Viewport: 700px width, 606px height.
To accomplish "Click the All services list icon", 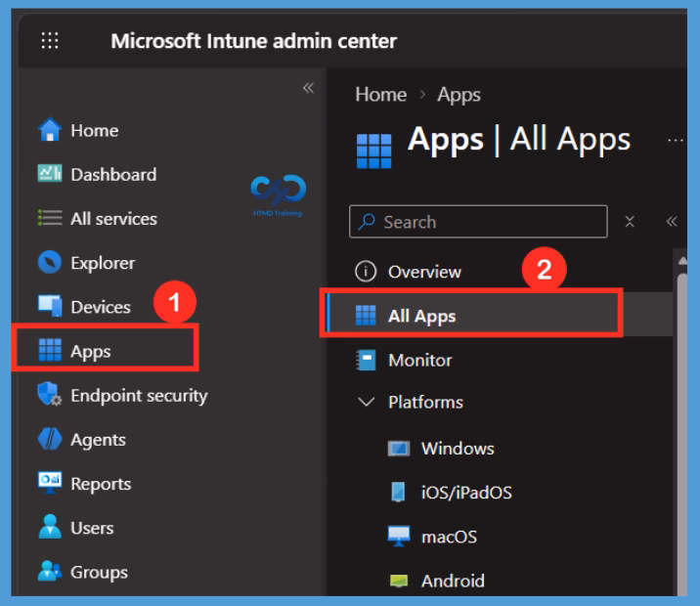I will (50, 218).
